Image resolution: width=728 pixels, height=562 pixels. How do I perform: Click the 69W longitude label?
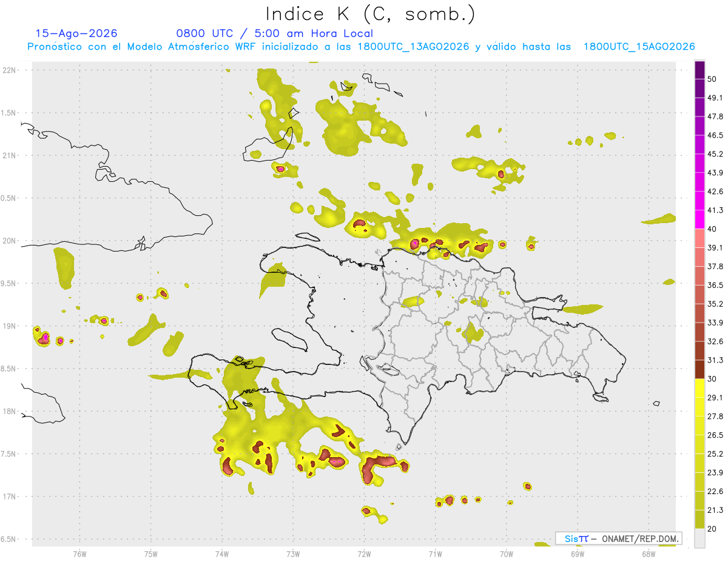pyautogui.click(x=578, y=553)
